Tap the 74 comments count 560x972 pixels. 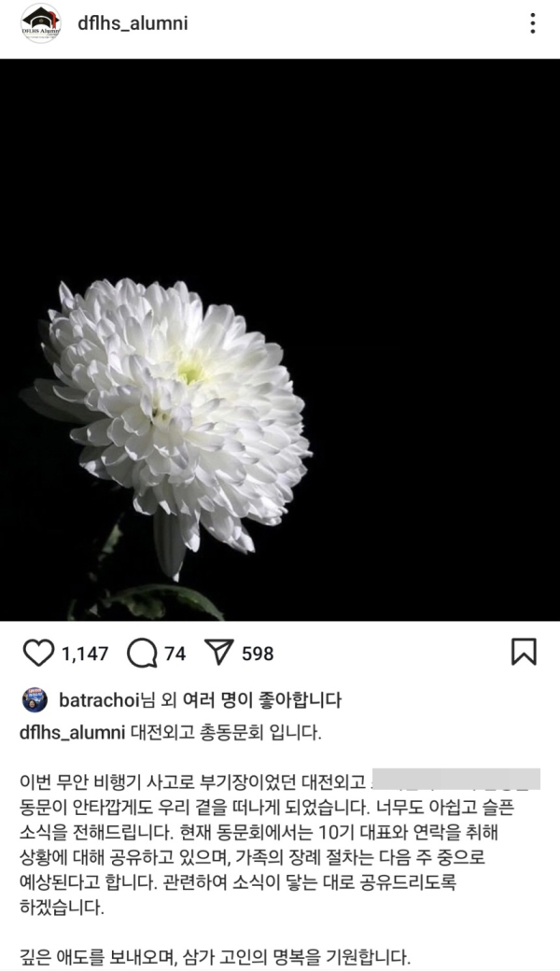pyautogui.click(x=175, y=654)
